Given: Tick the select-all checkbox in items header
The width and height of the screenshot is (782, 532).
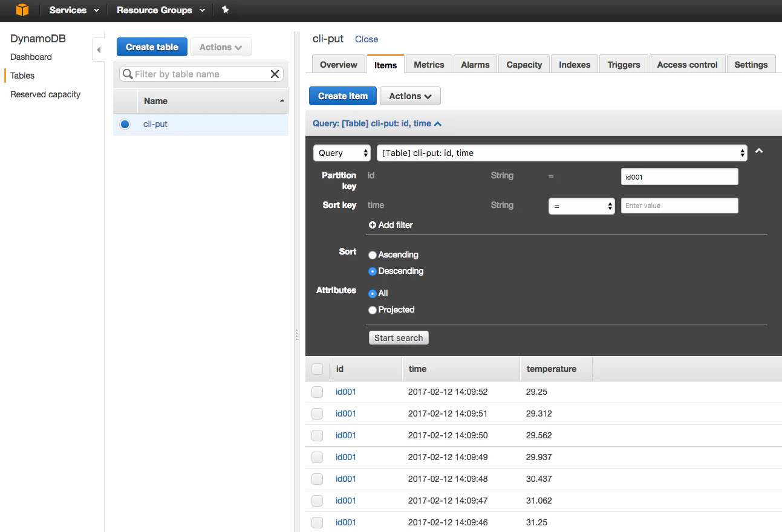Looking at the screenshot, I should point(317,369).
